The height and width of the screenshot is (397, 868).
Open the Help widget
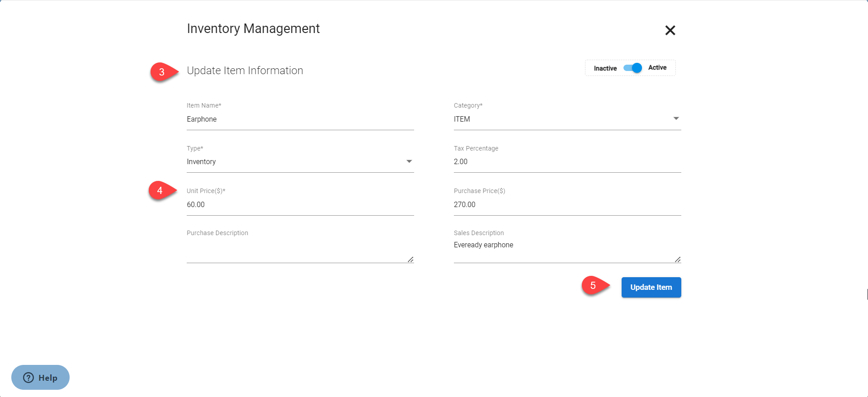coord(40,378)
